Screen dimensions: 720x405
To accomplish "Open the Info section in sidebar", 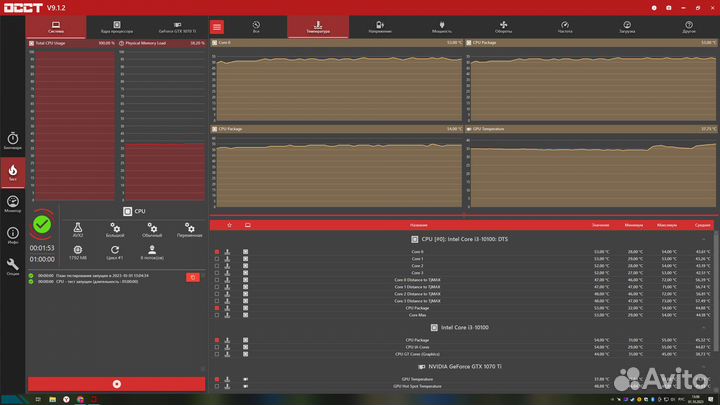I will pyautogui.click(x=12, y=235).
